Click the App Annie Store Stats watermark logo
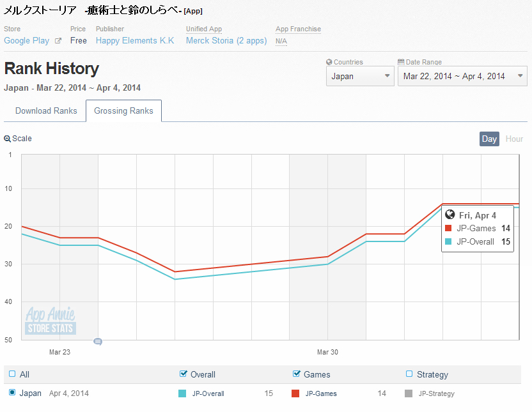532x412 pixels. click(x=51, y=321)
